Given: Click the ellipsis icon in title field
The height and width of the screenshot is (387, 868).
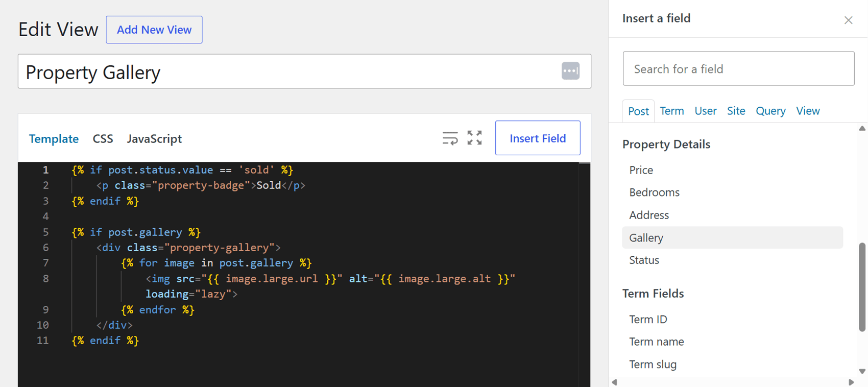Looking at the screenshot, I should point(570,71).
